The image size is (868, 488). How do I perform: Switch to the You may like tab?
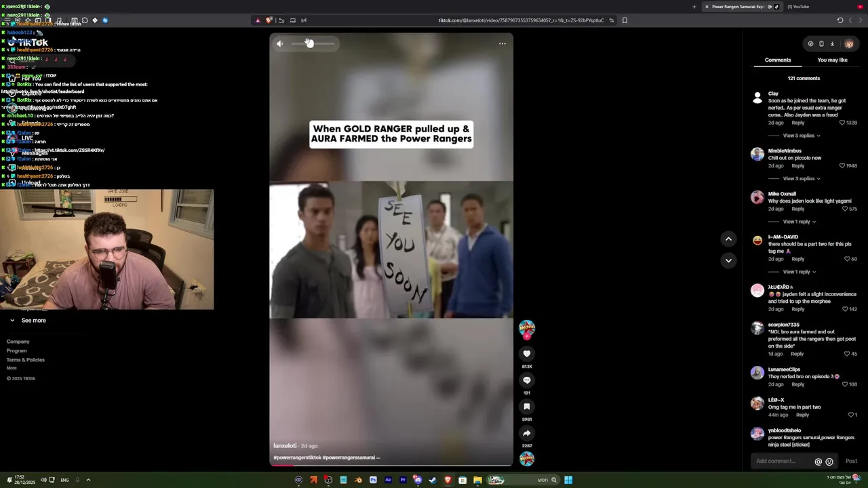(832, 60)
